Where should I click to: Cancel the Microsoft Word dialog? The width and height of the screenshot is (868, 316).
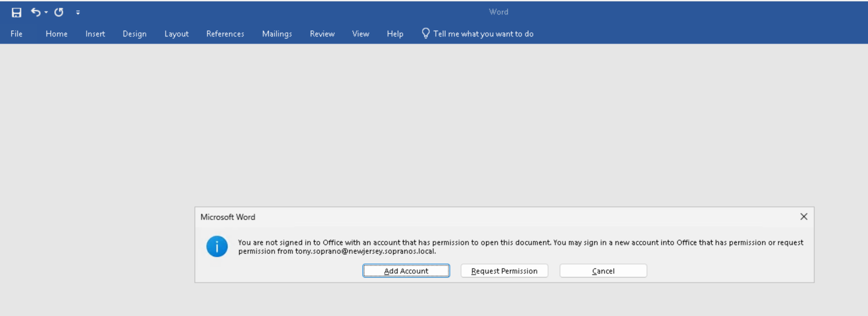point(603,271)
